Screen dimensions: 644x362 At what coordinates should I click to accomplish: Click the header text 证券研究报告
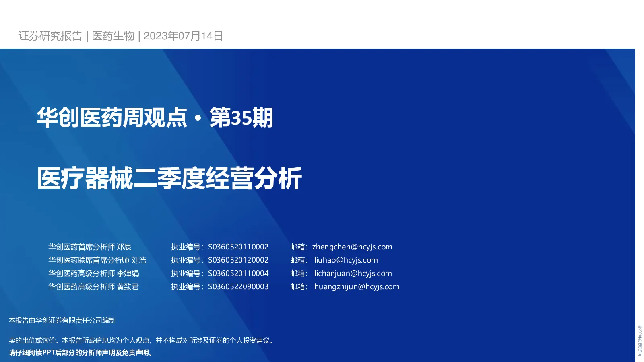pyautogui.click(x=50, y=36)
